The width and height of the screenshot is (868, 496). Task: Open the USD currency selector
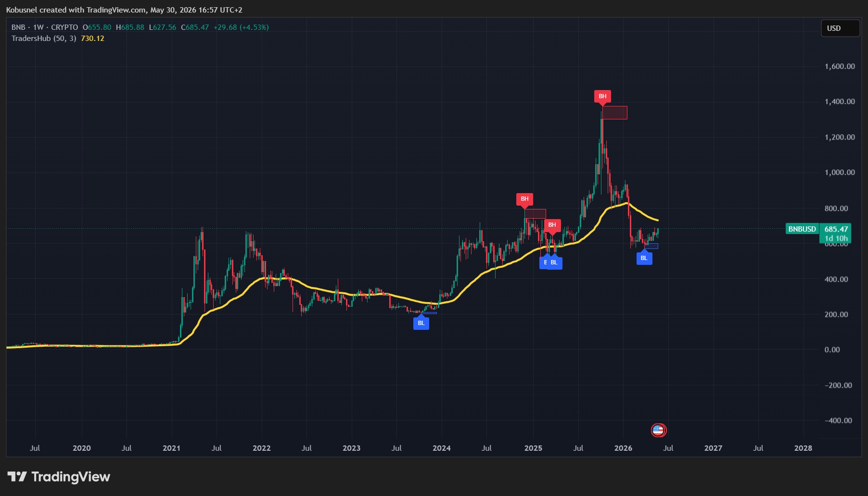tap(840, 28)
